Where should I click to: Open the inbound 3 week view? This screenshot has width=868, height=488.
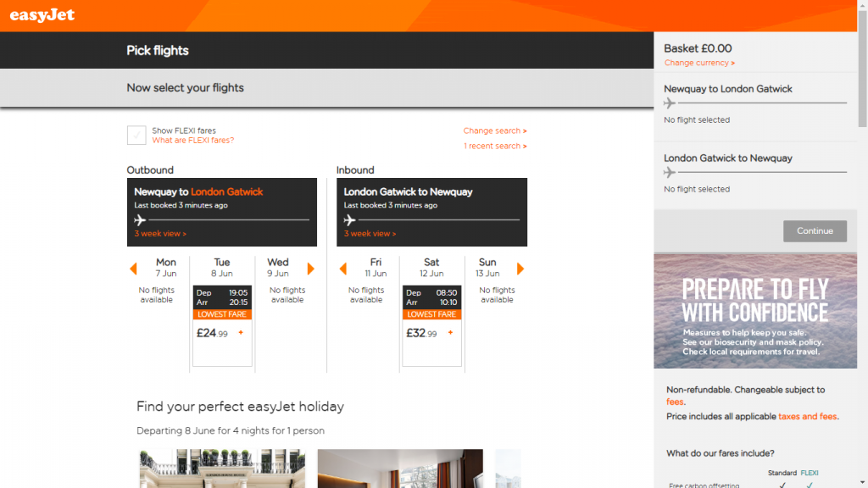(370, 234)
